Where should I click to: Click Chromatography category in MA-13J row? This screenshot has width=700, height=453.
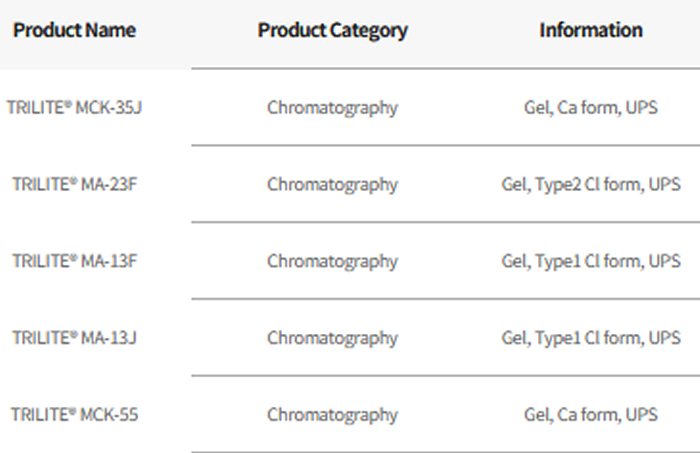click(x=332, y=338)
